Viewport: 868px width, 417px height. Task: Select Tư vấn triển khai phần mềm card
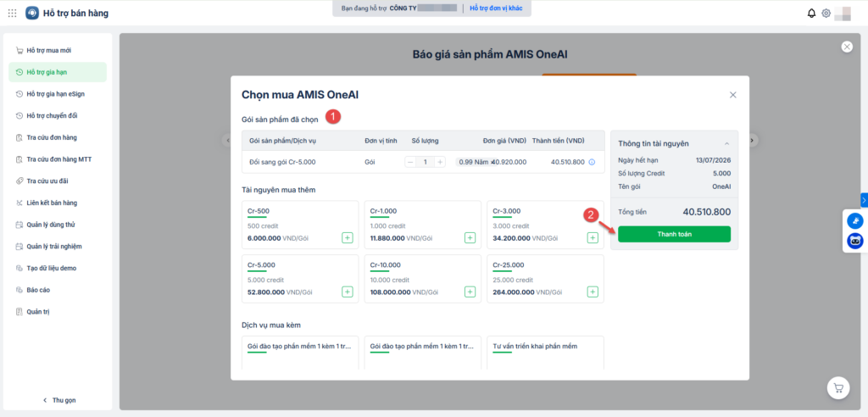point(545,353)
